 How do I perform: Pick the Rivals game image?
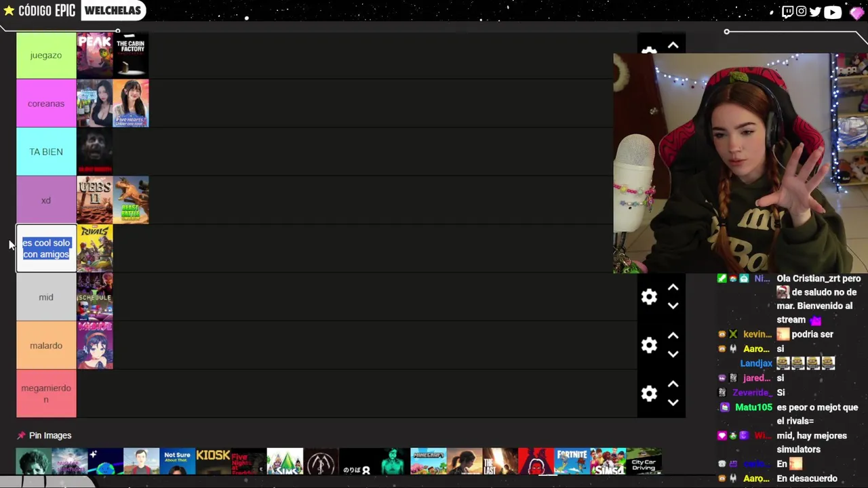click(95, 249)
